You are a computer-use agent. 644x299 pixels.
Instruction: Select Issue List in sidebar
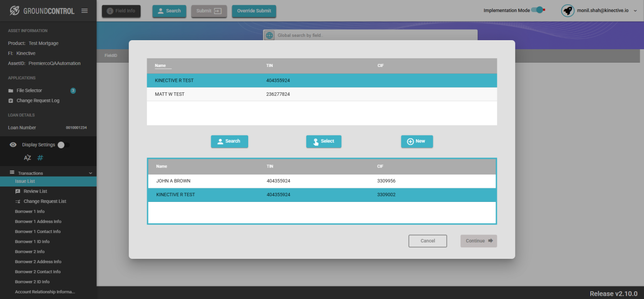pos(48,181)
